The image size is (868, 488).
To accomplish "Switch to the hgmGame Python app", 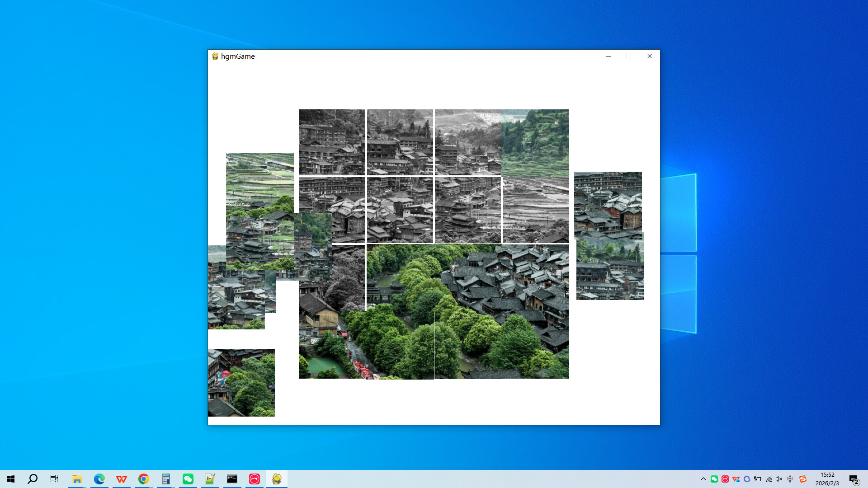I will 277,479.
